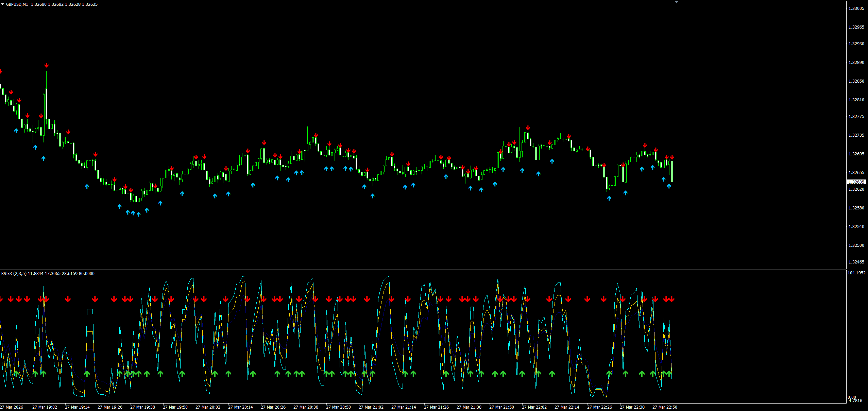Click the 27 Mar 20:14 time axis label
Viewport: 868px width, 411px height.
(x=240, y=407)
